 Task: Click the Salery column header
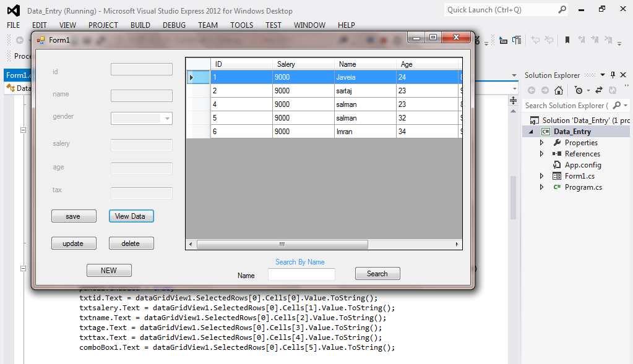click(x=303, y=64)
